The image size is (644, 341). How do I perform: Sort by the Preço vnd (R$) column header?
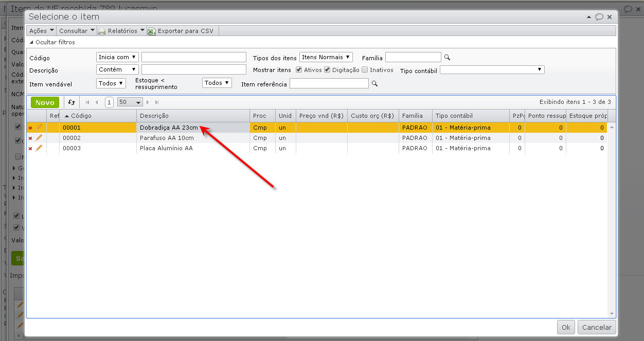click(321, 116)
